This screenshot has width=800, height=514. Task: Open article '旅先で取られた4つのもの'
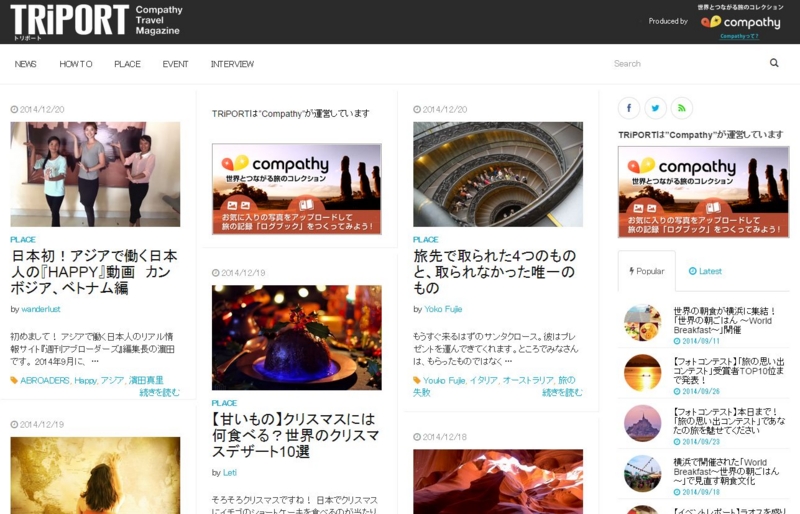click(x=495, y=272)
